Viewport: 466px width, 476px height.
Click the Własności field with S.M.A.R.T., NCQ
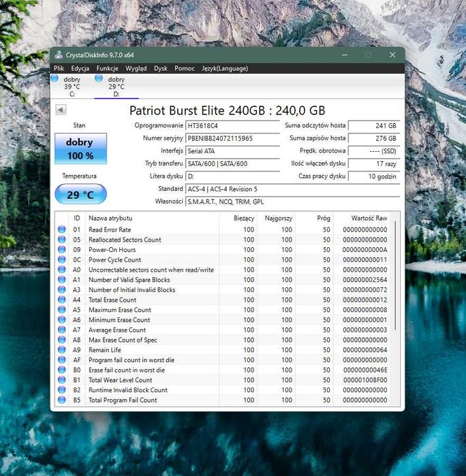tap(292, 202)
